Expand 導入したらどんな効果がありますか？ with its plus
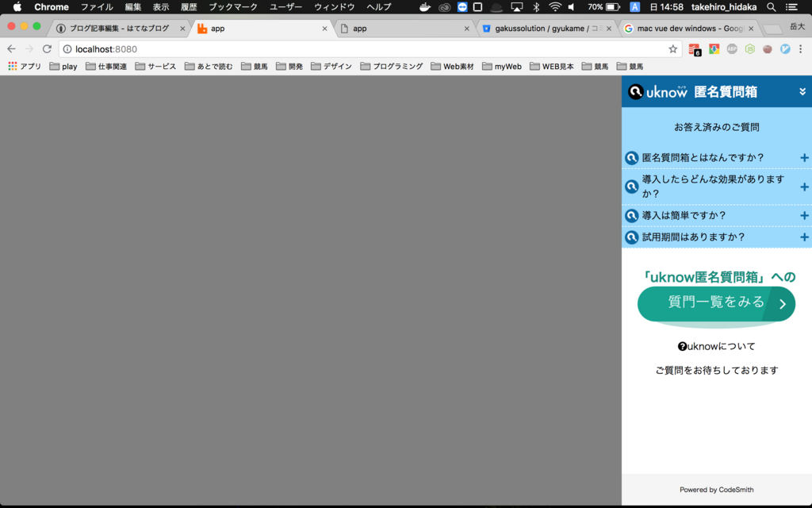 [x=804, y=187]
